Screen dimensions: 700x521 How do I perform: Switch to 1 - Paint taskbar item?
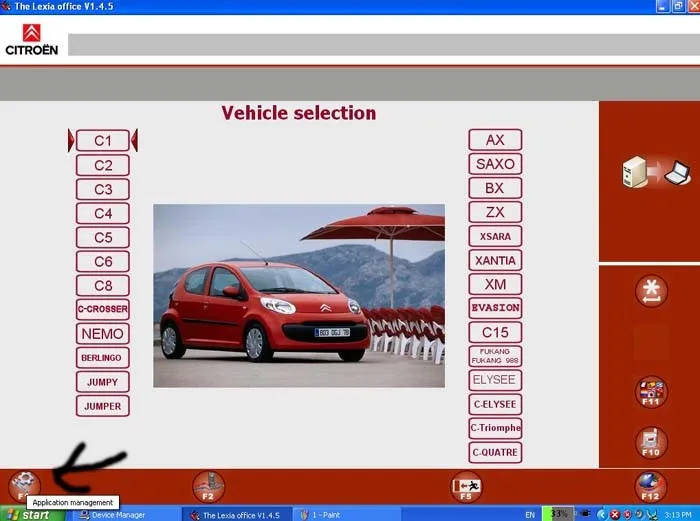point(319,515)
